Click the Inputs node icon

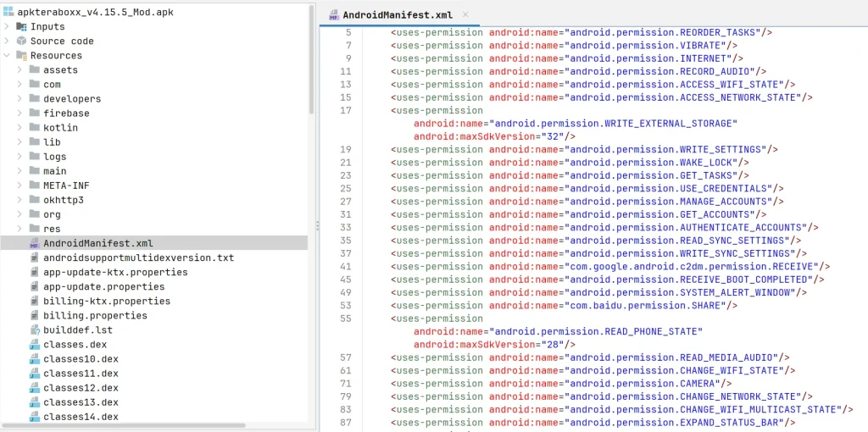point(21,26)
